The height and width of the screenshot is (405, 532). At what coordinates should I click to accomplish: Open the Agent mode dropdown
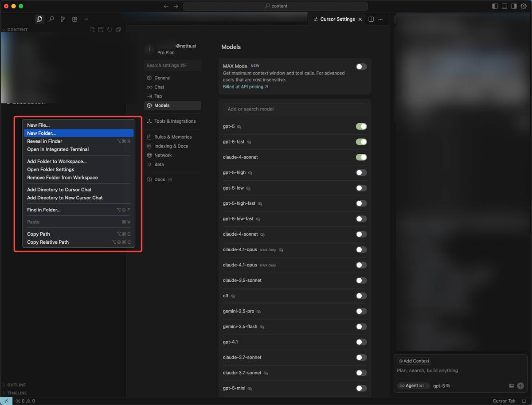pos(413,386)
